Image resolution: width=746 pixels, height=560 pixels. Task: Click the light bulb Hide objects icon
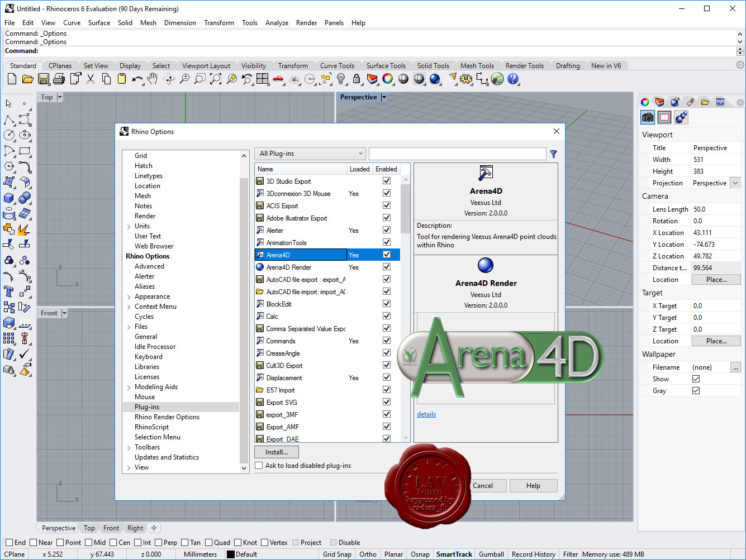(340, 79)
